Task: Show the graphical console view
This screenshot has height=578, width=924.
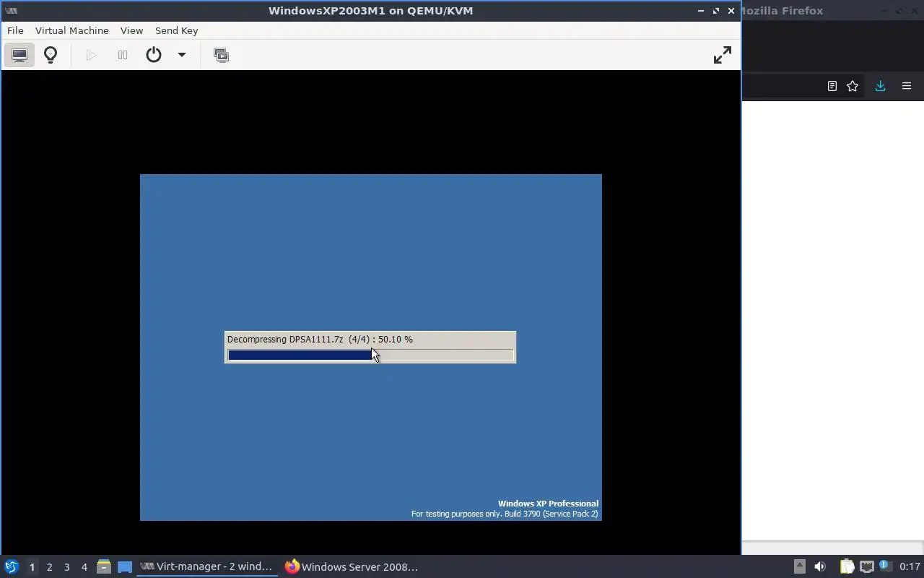Action: [19, 55]
